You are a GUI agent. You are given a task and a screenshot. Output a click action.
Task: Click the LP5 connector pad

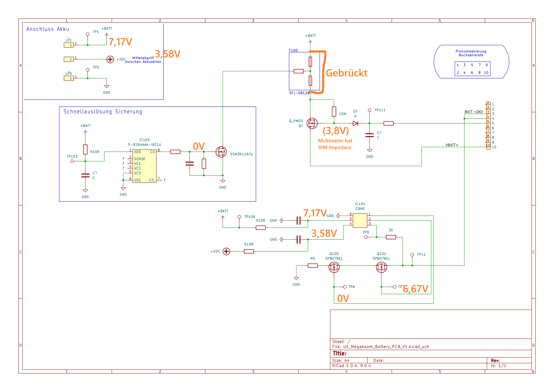pos(69,78)
